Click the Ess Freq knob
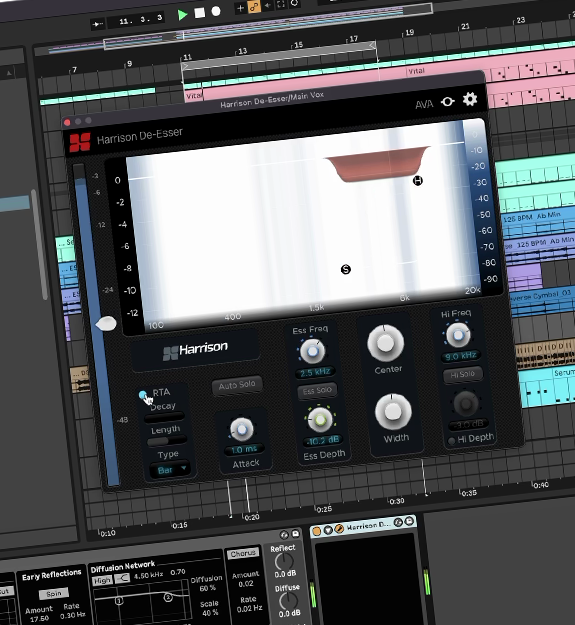The width and height of the screenshot is (575, 625). point(312,351)
